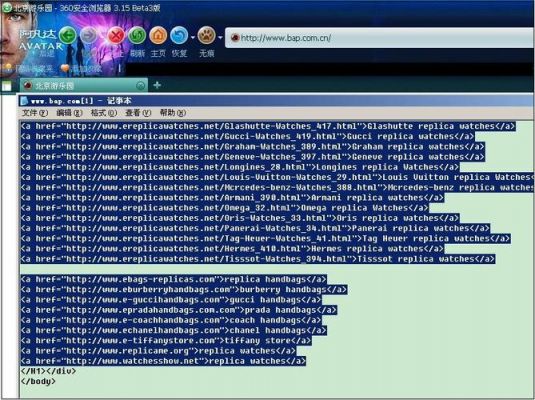Screen dimensions: 535x400
Task: Click the blue 恢复 restore icon
Action: click(x=179, y=35)
